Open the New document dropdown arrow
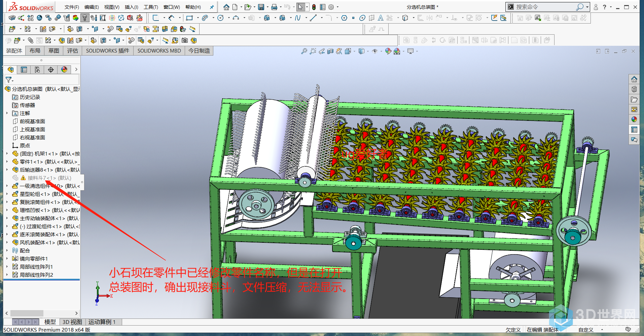This screenshot has width=644, height=336. tap(241, 7)
